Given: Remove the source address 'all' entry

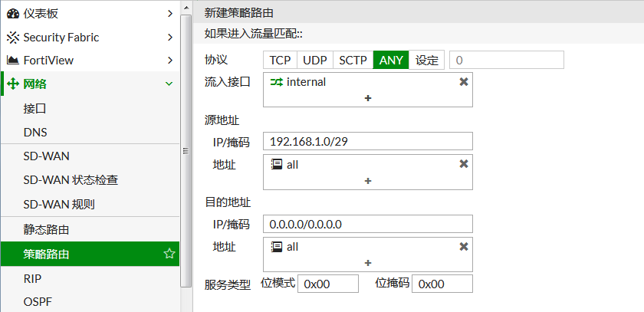Looking at the screenshot, I should pyautogui.click(x=463, y=164).
